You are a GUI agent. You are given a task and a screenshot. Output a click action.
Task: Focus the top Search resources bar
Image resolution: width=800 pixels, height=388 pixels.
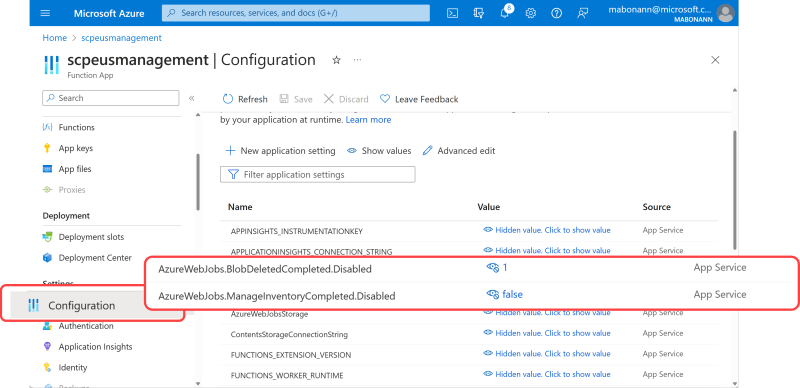(296, 13)
